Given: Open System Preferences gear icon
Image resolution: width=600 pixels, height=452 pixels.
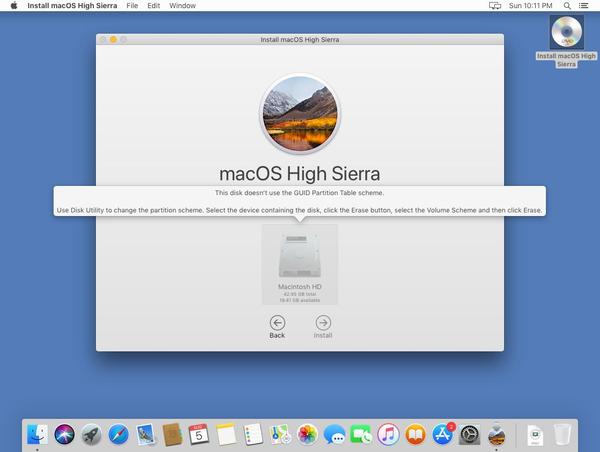Looking at the screenshot, I should click(470, 435).
